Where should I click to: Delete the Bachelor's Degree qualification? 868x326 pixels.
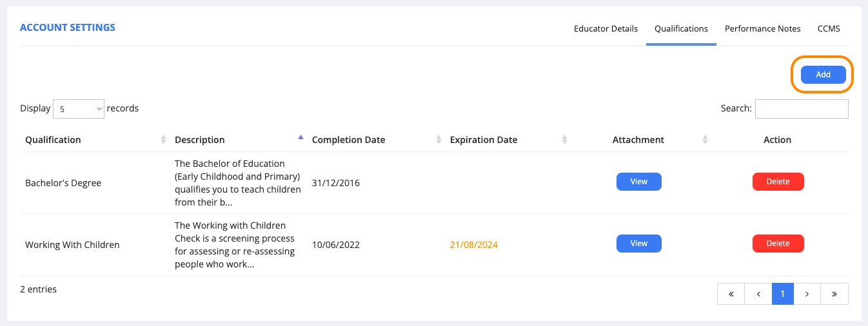click(778, 182)
